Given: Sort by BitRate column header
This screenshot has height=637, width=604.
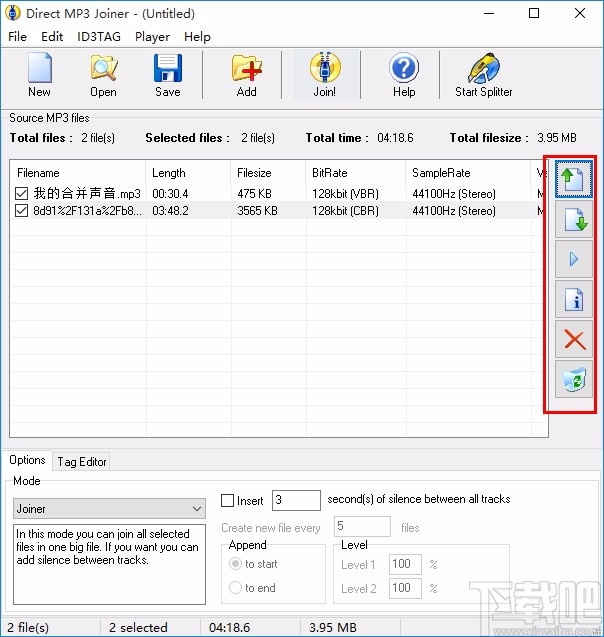Looking at the screenshot, I should pyautogui.click(x=355, y=173).
